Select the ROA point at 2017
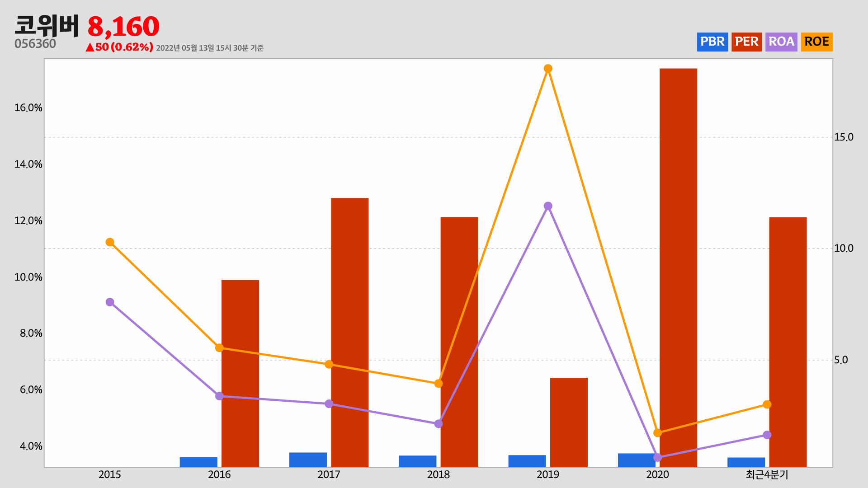 click(329, 404)
